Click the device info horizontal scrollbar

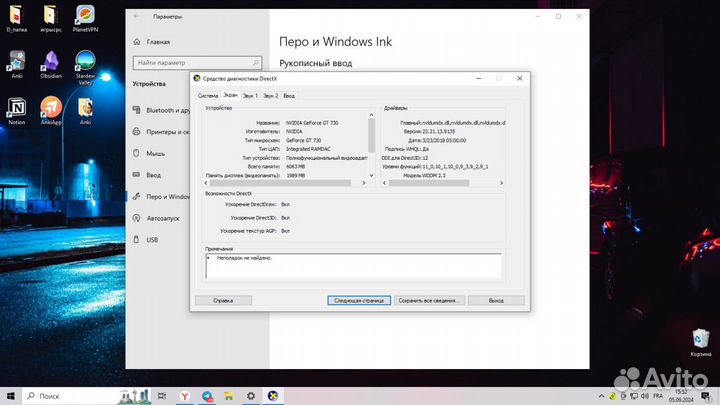click(288, 183)
